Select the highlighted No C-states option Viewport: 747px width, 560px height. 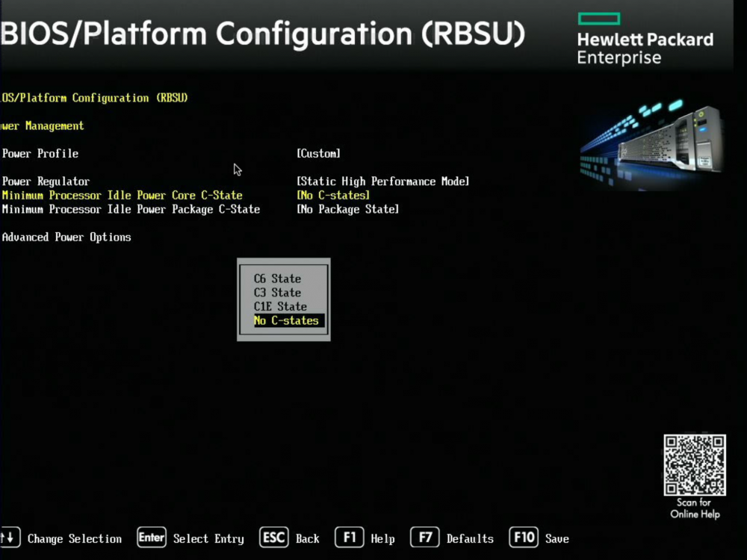(x=288, y=320)
